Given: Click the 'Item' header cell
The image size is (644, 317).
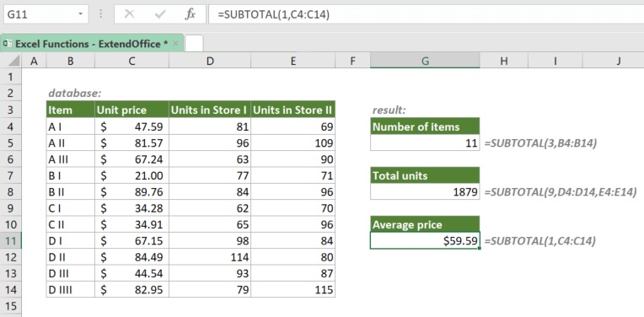Looking at the screenshot, I should click(71, 110).
